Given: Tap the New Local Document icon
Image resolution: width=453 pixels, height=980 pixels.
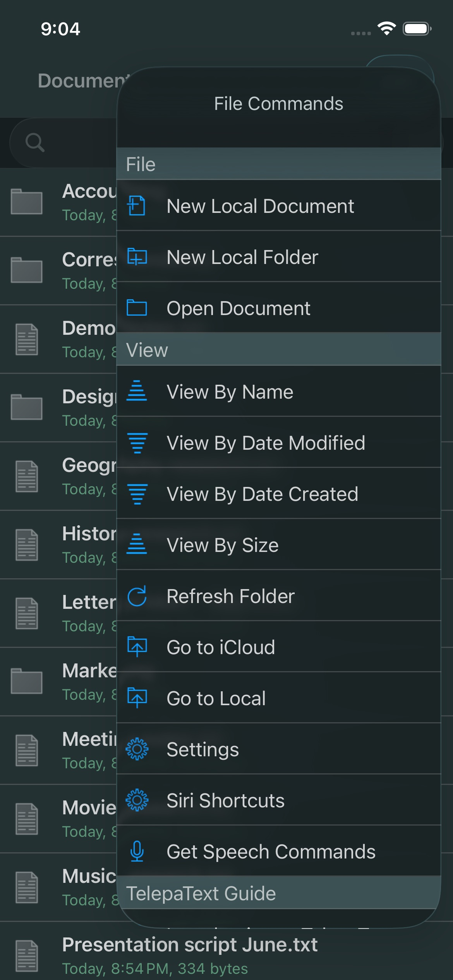Looking at the screenshot, I should pos(137,206).
